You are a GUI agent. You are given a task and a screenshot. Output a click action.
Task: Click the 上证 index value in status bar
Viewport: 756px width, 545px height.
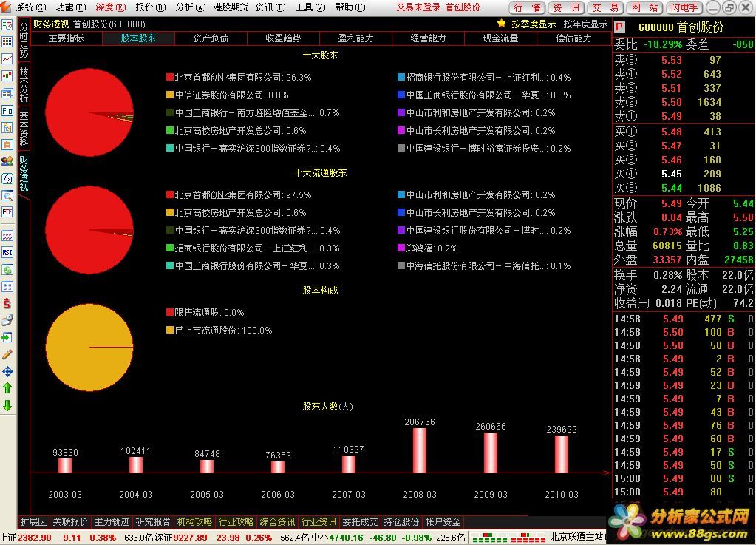(34, 538)
